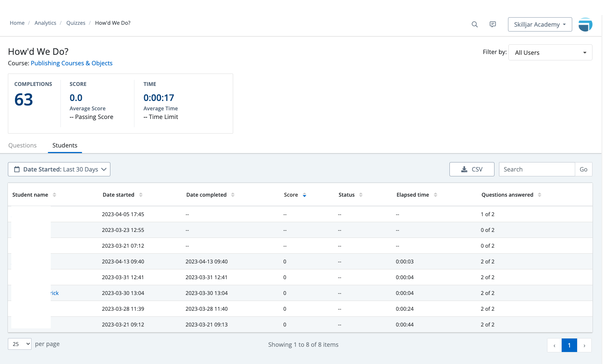603x364 pixels.
Task: Click the 0:00:17 average time value
Action: [159, 98]
